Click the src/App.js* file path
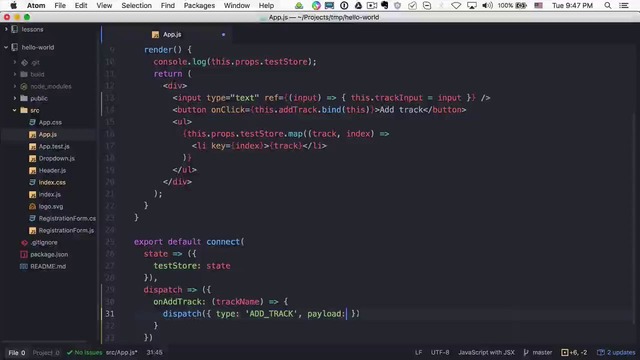 (122, 352)
